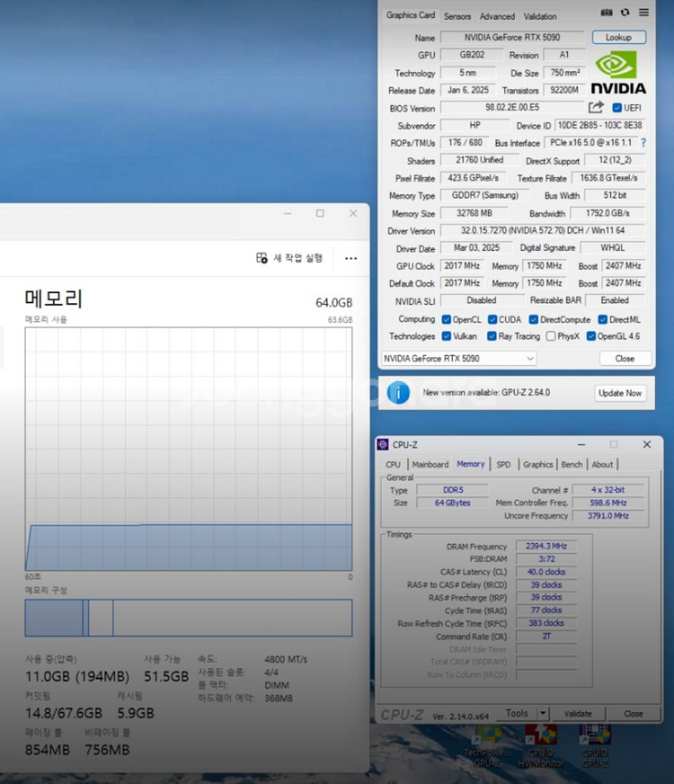This screenshot has width=674, height=784.
Task: Open the Graphics tab in CPU-Z
Action: pos(538,465)
